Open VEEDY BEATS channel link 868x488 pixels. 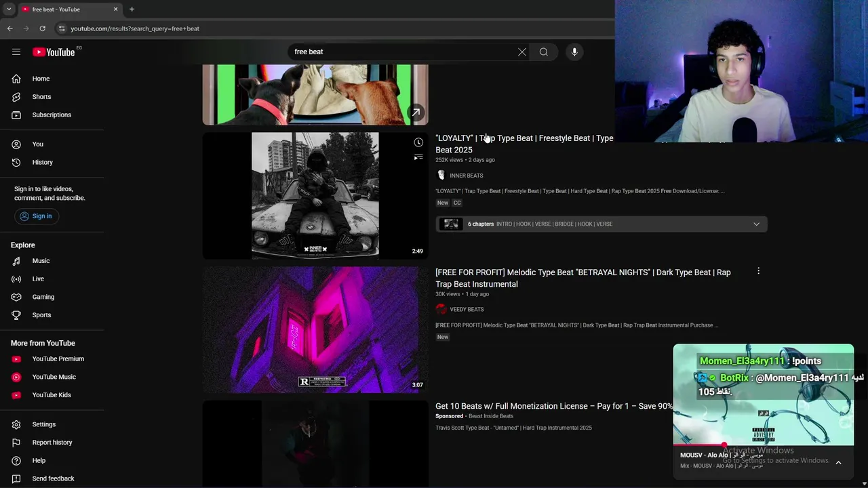coord(467,310)
